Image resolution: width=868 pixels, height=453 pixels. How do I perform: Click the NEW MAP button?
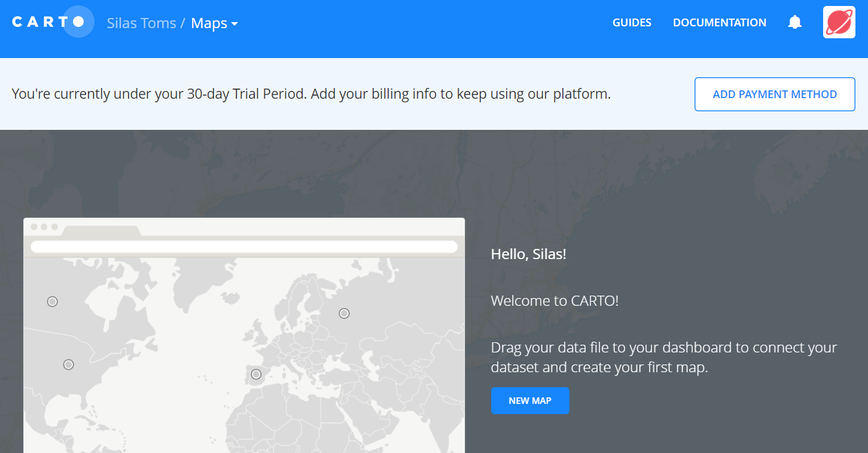pyautogui.click(x=529, y=401)
